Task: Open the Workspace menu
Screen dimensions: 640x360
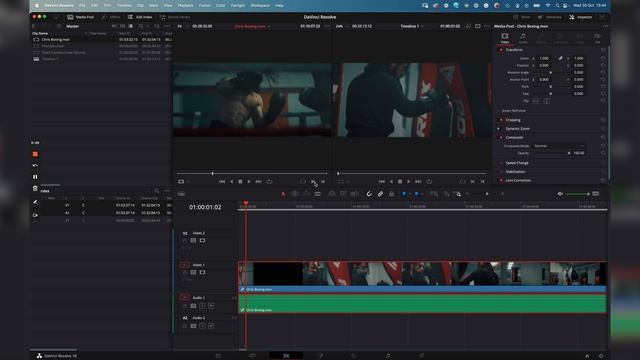Action: (x=260, y=6)
